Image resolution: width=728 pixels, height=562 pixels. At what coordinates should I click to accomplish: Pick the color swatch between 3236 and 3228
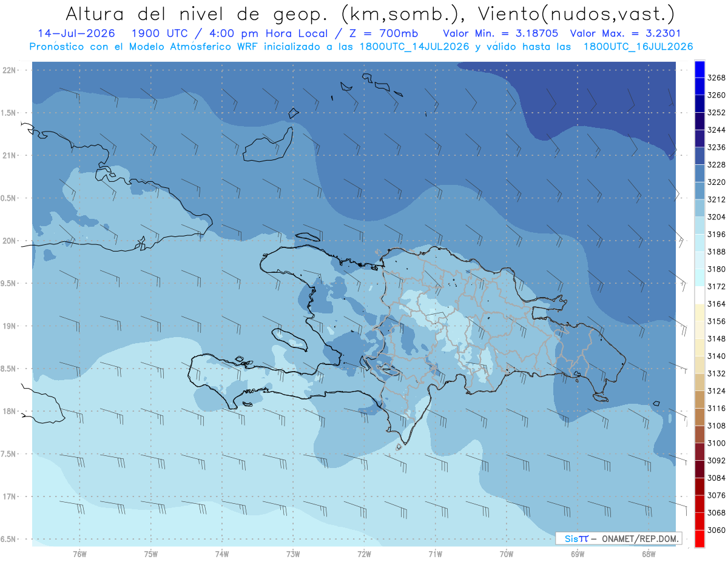tap(699, 156)
